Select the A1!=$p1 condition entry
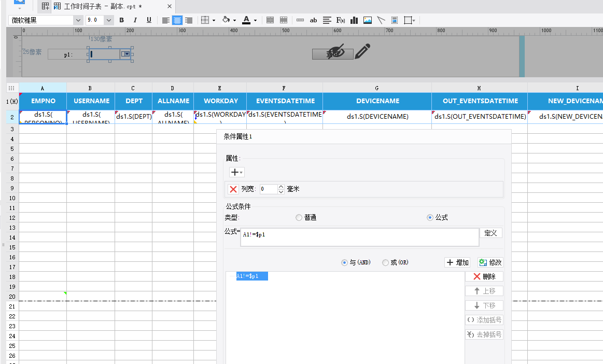 pyautogui.click(x=252, y=276)
